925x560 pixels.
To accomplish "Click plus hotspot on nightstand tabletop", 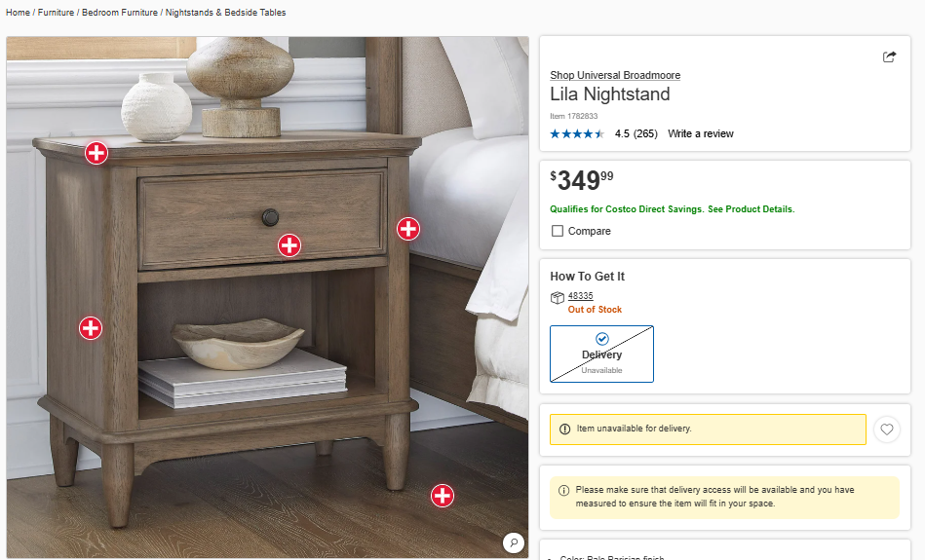I will (96, 153).
